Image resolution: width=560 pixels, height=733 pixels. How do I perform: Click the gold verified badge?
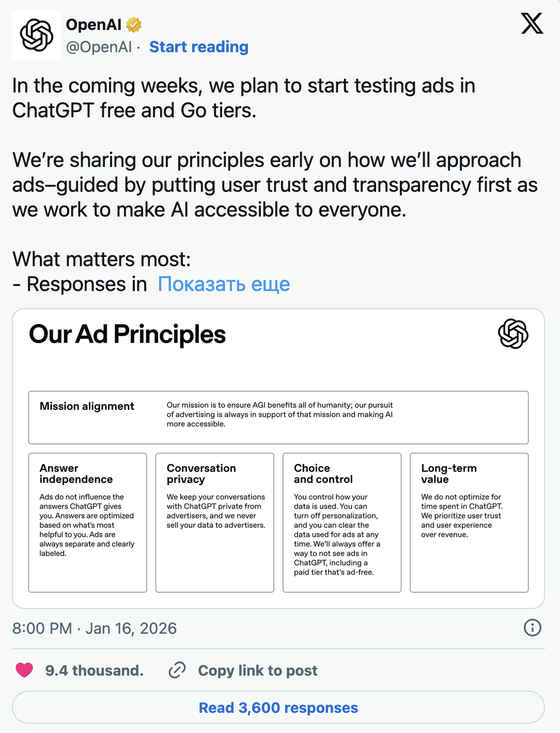point(134,24)
